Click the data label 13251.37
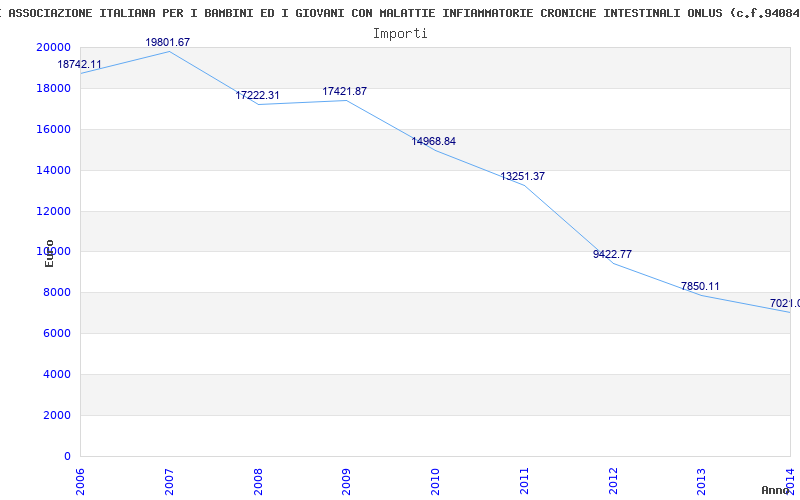 pos(522,177)
